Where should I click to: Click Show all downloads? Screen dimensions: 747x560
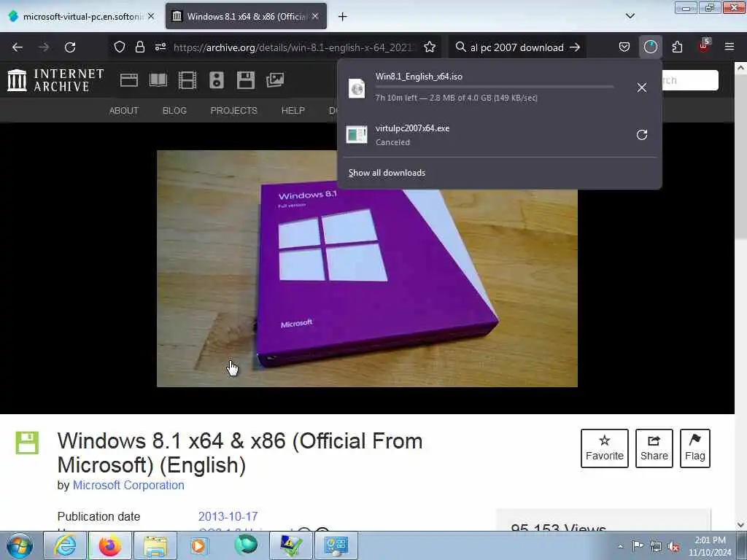pos(387,173)
